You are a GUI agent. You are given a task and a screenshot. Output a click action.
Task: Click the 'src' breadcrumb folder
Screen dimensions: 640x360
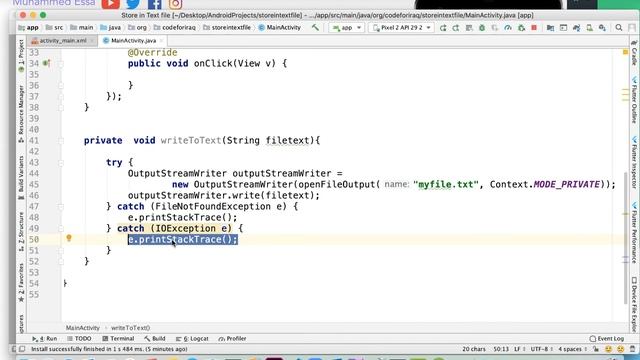(x=54, y=27)
